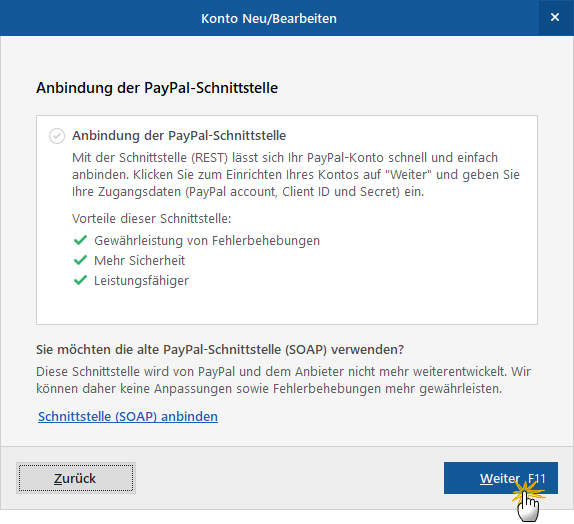Select the text 'Leistungsfähiger'

[141, 281]
